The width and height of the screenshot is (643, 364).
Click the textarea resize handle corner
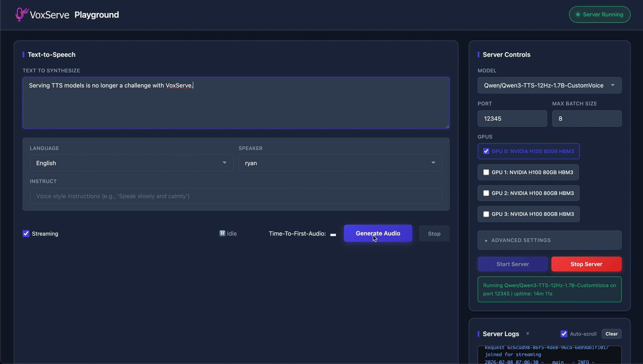coord(447,126)
